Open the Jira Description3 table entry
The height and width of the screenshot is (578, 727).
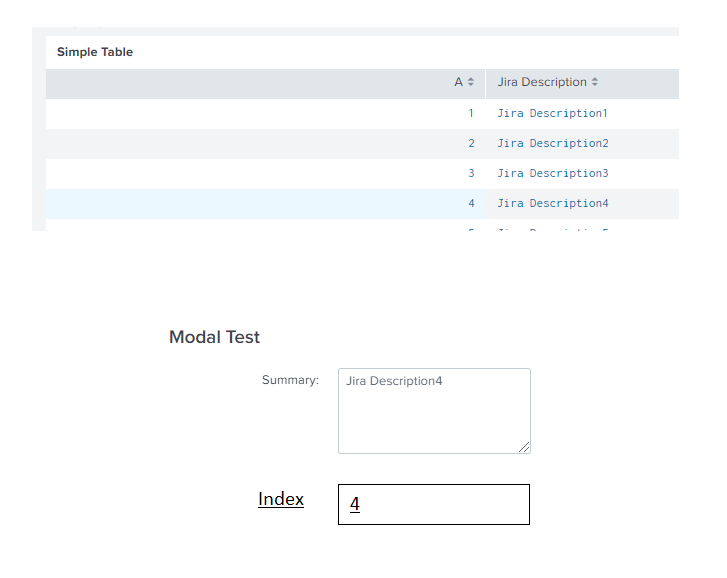point(552,173)
